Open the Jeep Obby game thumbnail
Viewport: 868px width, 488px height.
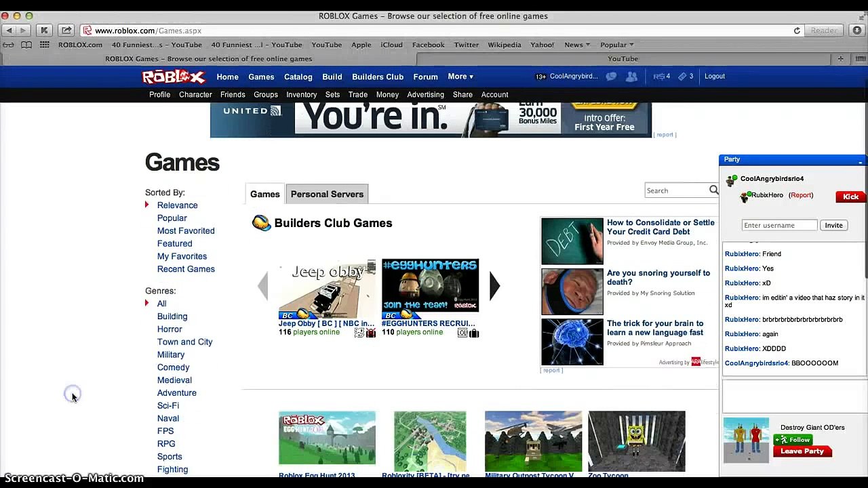[327, 289]
